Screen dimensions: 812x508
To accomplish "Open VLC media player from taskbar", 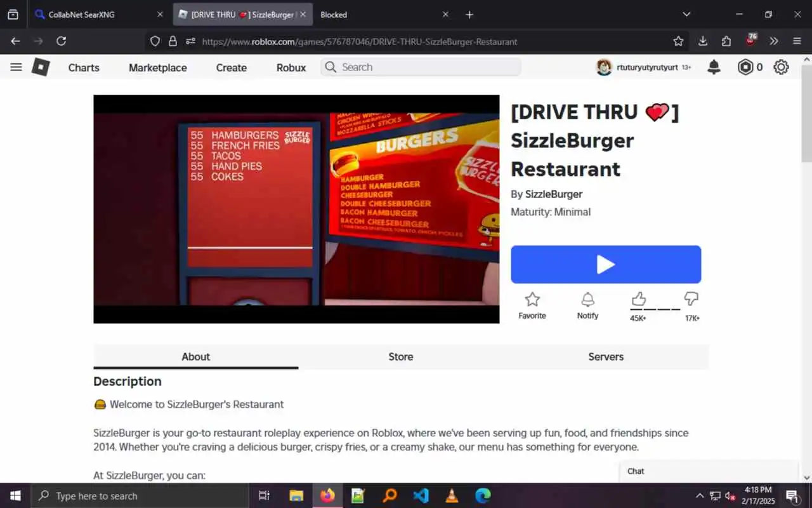I will pos(452,495).
